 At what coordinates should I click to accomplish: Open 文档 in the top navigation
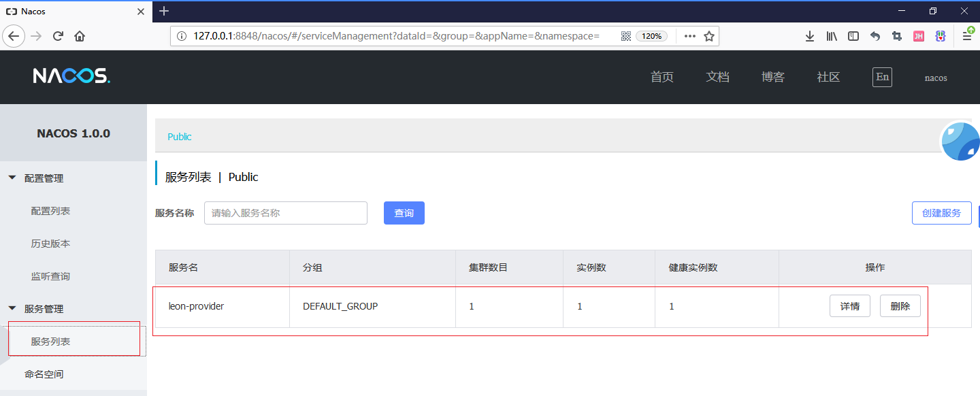(x=717, y=77)
